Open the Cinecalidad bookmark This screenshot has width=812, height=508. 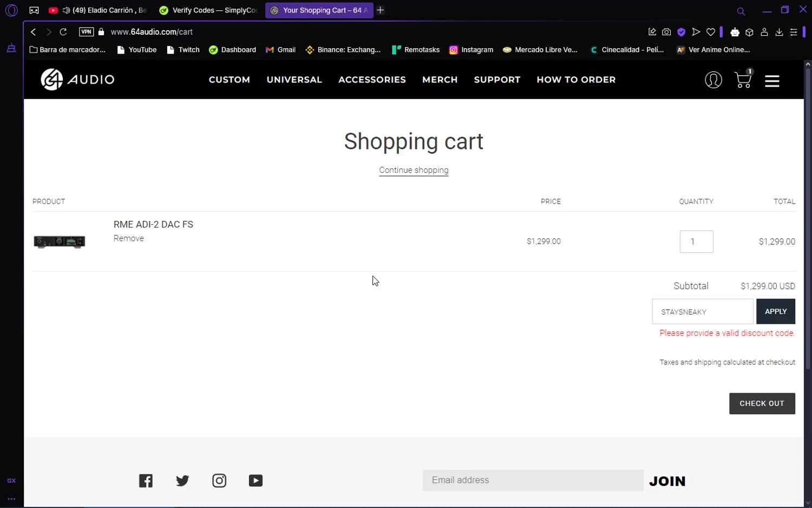tap(627, 50)
